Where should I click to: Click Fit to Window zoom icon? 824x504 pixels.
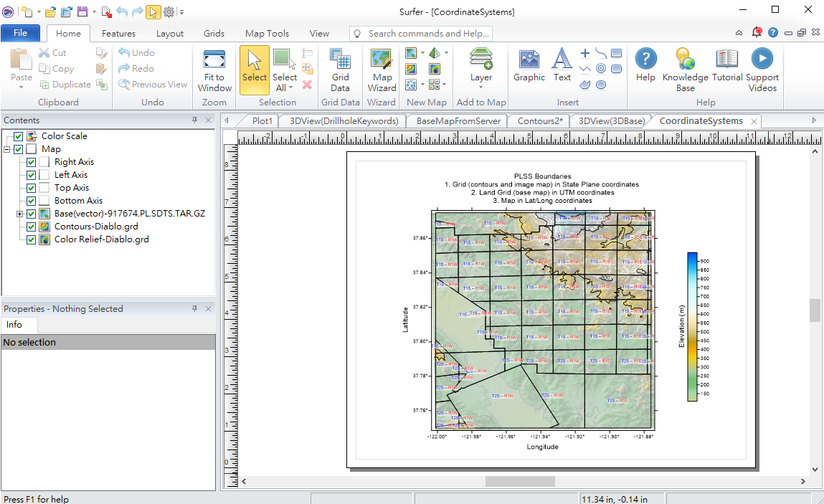(x=214, y=70)
